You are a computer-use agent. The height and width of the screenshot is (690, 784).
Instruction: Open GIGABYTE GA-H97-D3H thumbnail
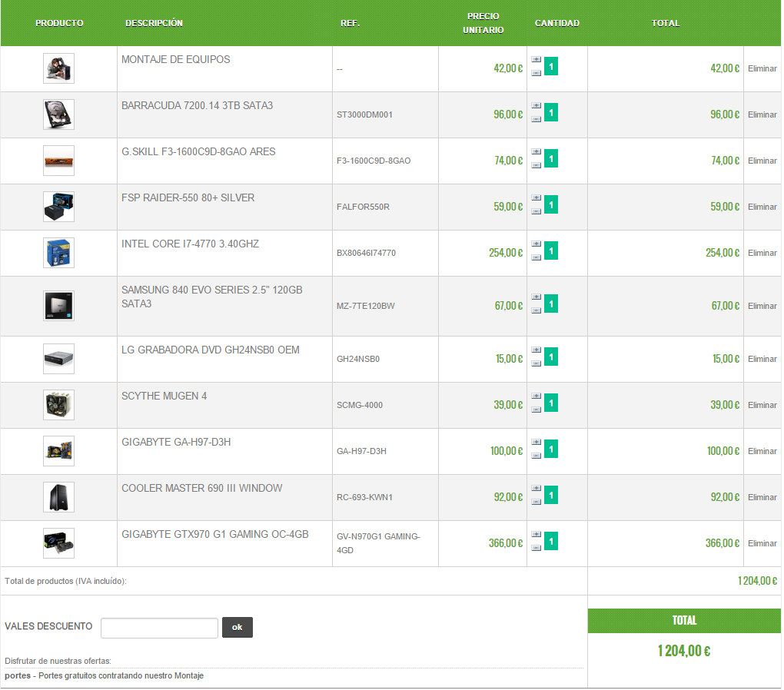[x=58, y=450]
